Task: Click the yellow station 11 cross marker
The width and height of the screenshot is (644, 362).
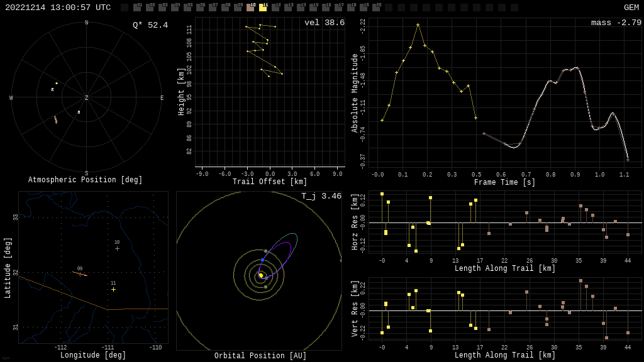Action: pyautogui.click(x=113, y=289)
